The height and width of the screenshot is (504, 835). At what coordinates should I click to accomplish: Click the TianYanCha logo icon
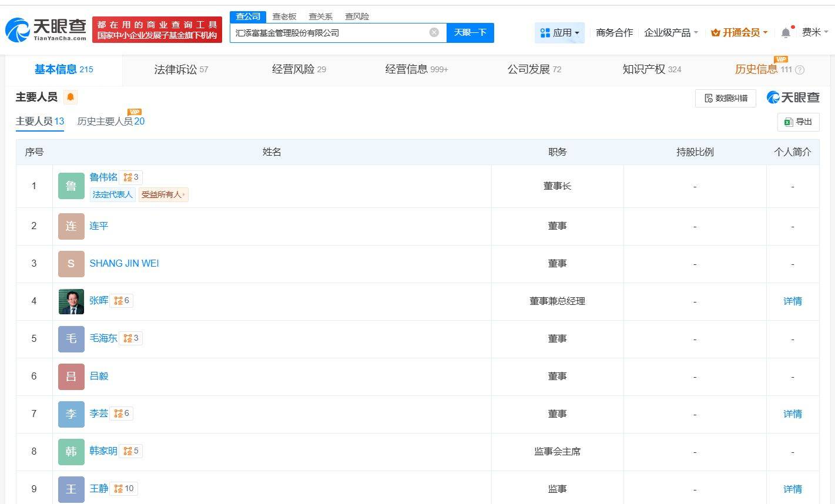tap(17, 29)
